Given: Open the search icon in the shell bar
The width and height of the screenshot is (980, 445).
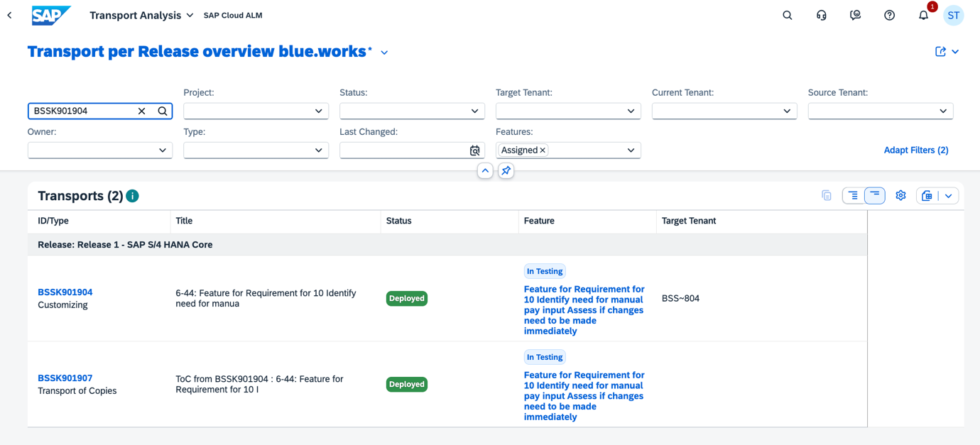Looking at the screenshot, I should (787, 15).
